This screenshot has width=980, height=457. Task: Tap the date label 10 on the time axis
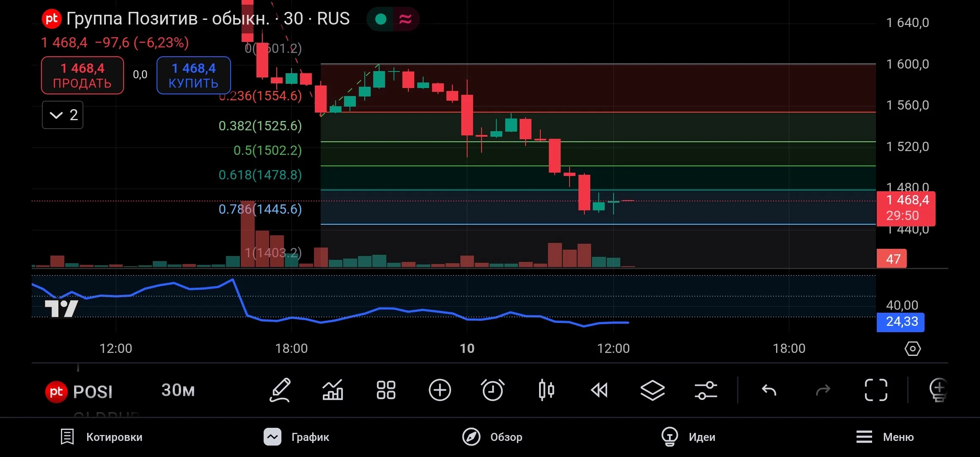pyautogui.click(x=467, y=349)
